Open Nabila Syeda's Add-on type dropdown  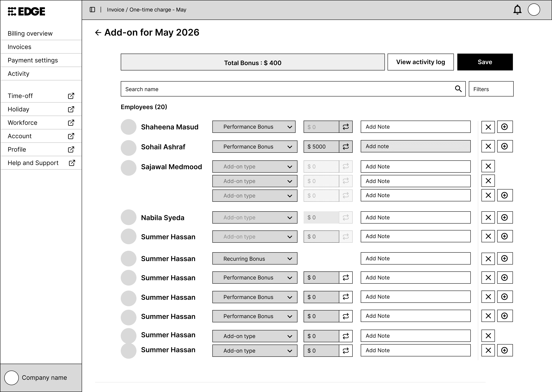[x=255, y=217]
